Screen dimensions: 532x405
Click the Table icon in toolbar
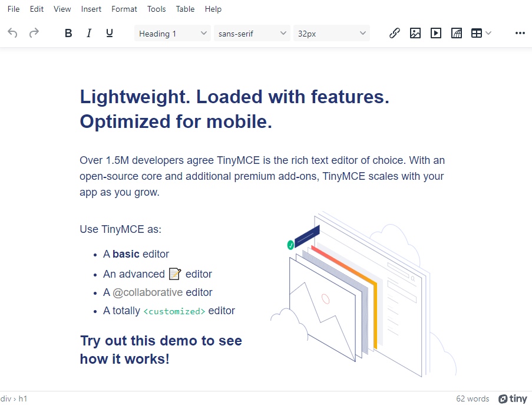(x=477, y=33)
